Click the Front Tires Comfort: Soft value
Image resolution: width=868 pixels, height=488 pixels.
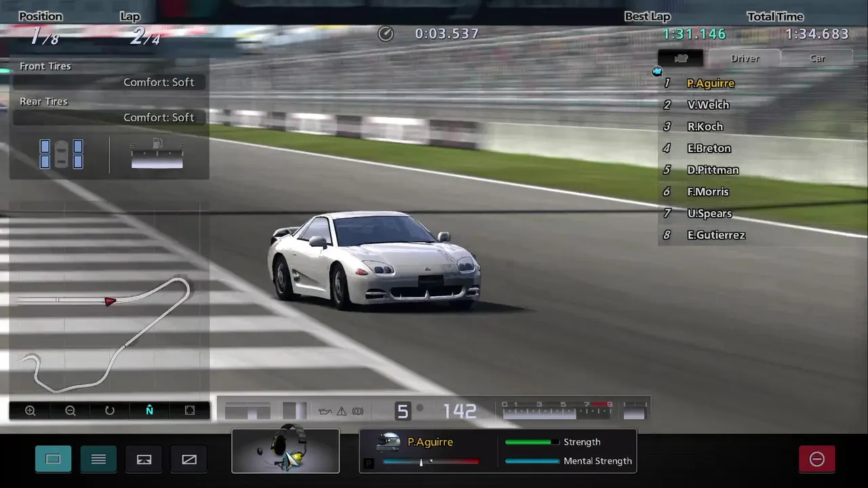point(159,82)
